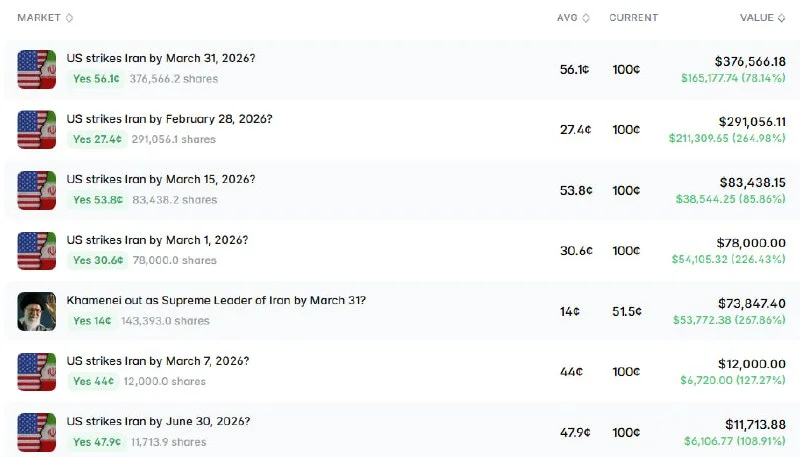800x457 pixels.
Task: Open 'US strikes Iran by February 28, 2026?' market
Action: 169,119
